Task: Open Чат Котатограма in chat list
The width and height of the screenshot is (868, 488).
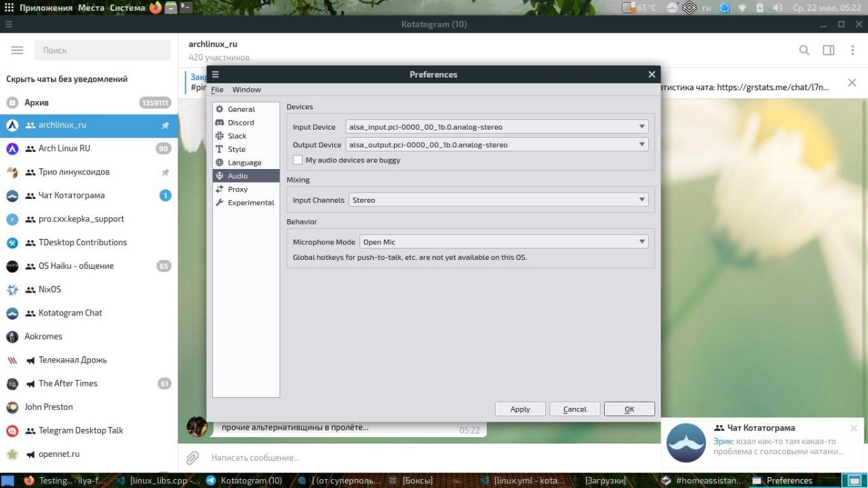Action: coord(89,195)
